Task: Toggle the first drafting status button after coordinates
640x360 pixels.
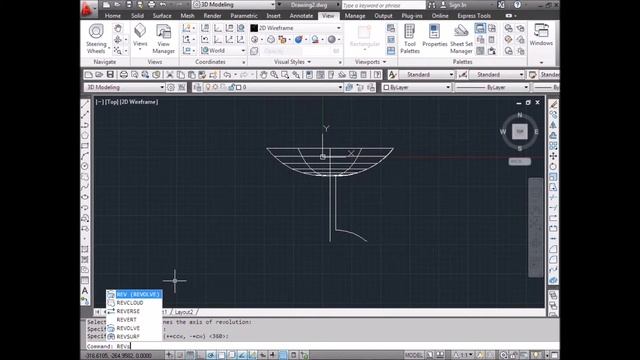Action: click(x=169, y=355)
